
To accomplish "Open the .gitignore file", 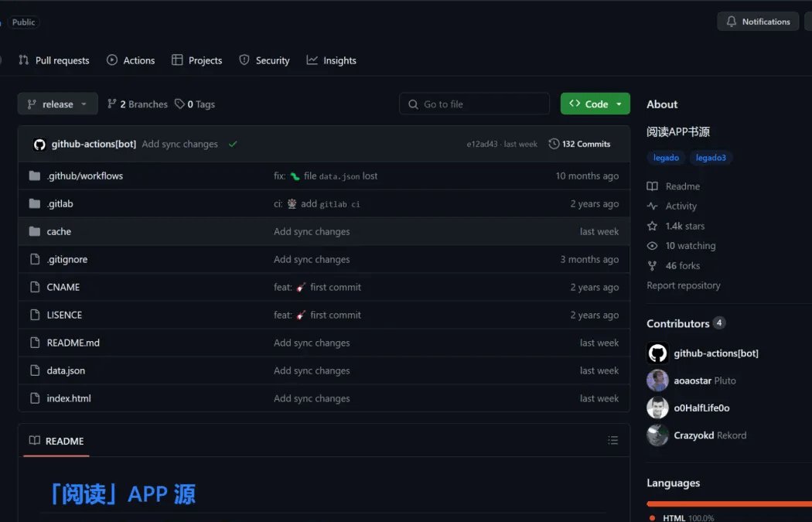I will point(67,259).
